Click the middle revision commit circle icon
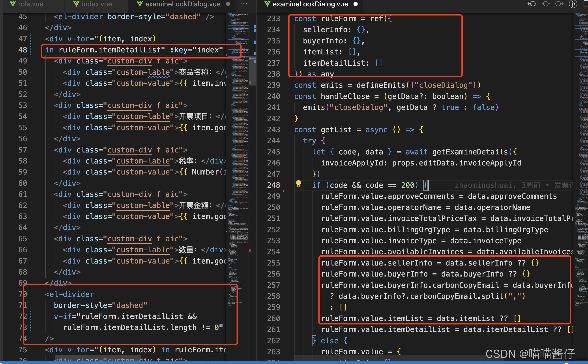Screen dimensions: 588x364 546,4
